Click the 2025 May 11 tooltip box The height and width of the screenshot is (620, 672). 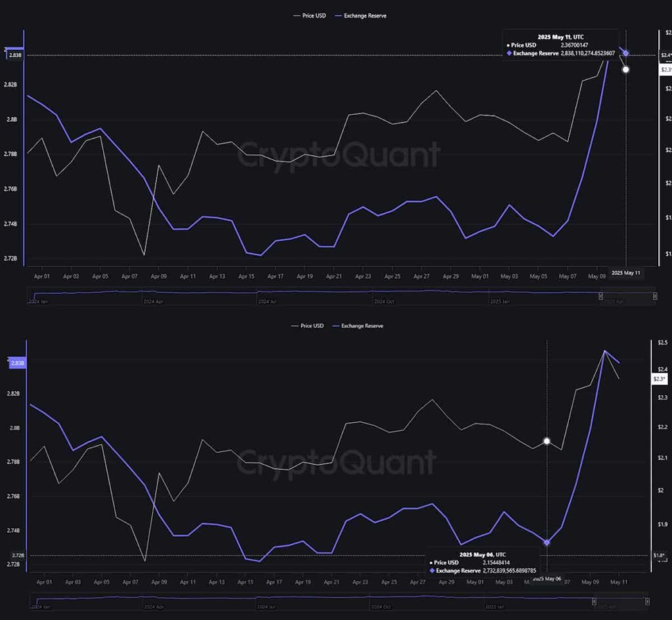point(560,45)
